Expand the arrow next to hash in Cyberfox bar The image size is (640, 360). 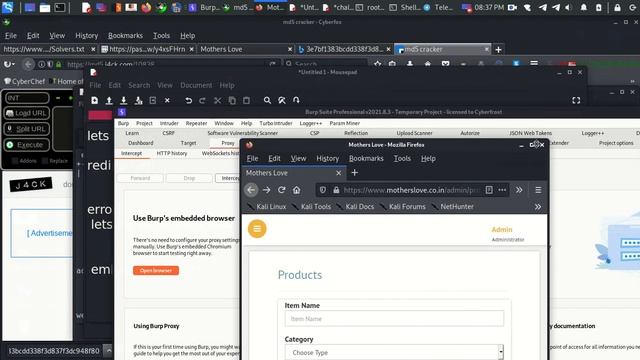point(108,350)
